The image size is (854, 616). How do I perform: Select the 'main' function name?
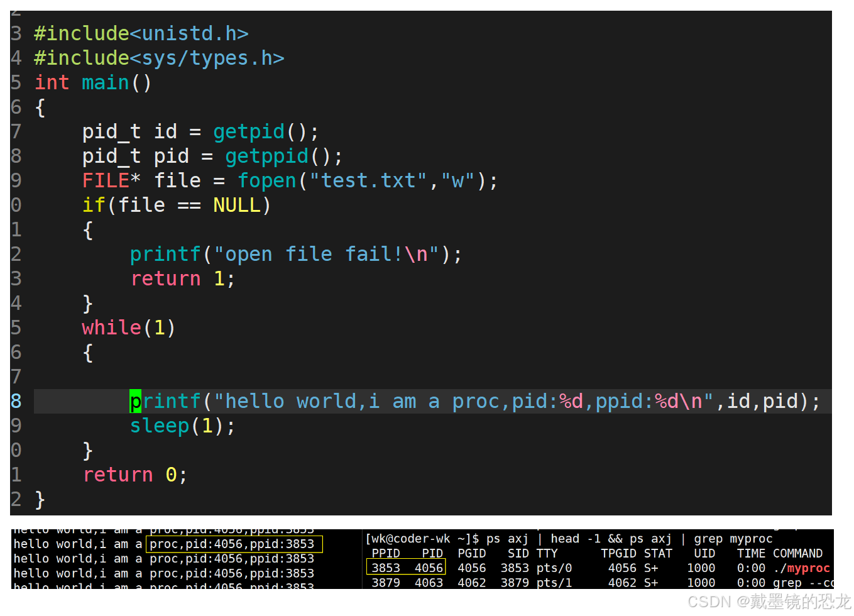[105, 82]
